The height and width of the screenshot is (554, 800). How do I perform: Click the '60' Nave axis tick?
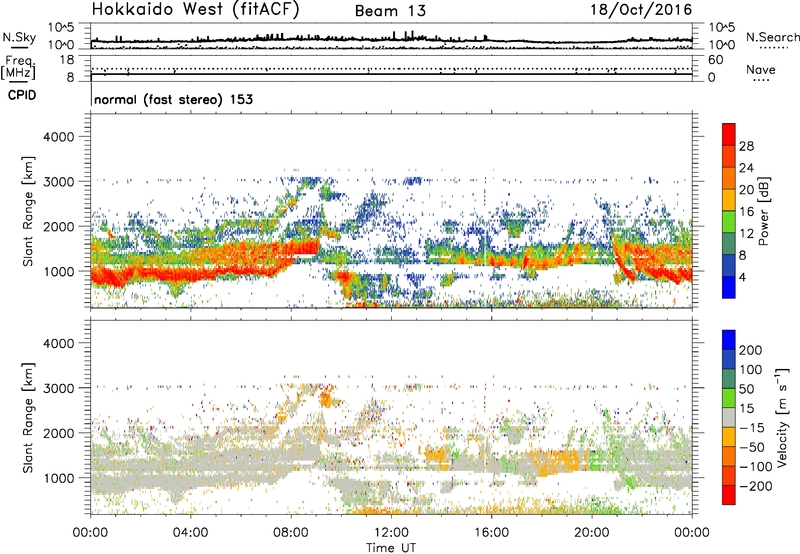click(715, 60)
